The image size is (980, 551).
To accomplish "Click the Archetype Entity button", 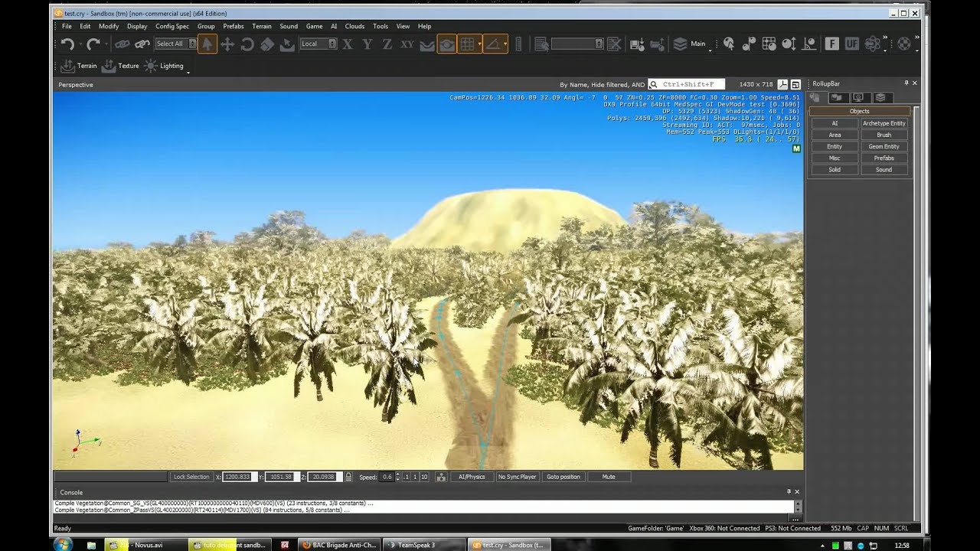I will pos(884,123).
